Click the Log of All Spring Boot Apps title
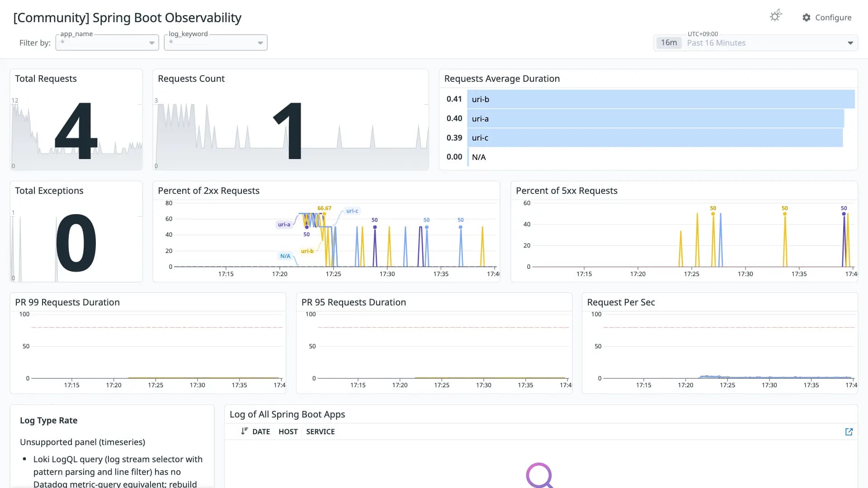This screenshot has width=868, height=488. click(x=287, y=414)
